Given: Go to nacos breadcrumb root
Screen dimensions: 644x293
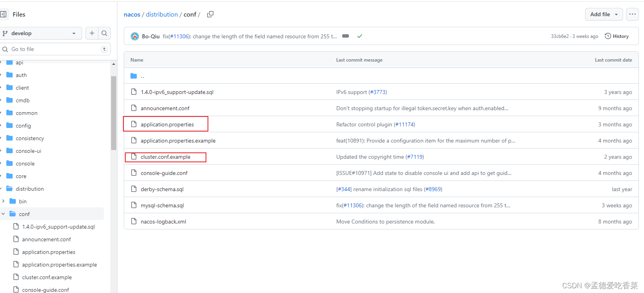Looking at the screenshot, I should [x=132, y=14].
